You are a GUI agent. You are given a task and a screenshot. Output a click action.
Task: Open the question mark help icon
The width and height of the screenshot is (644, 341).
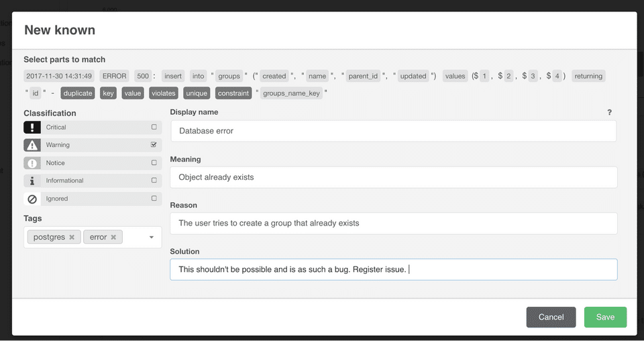tap(609, 113)
